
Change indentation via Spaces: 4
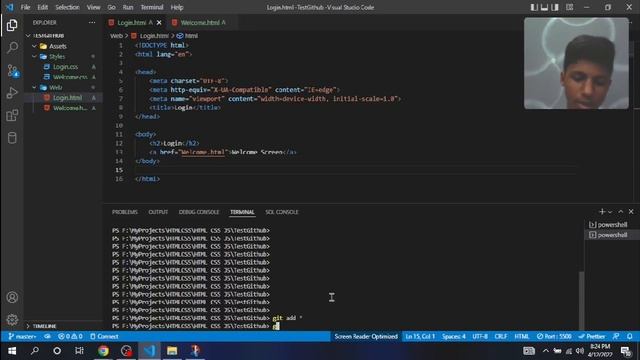(453, 336)
